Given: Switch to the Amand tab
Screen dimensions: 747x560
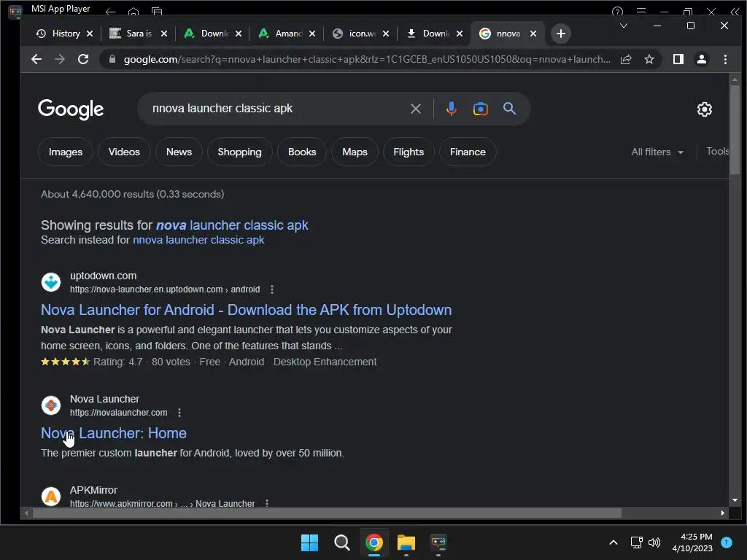Looking at the screenshot, I should pyautogui.click(x=281, y=34).
